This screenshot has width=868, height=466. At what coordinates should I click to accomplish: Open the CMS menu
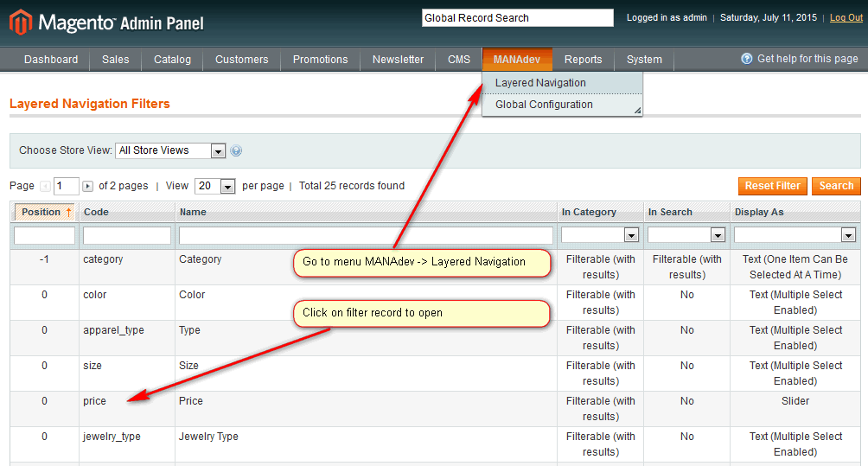459,59
